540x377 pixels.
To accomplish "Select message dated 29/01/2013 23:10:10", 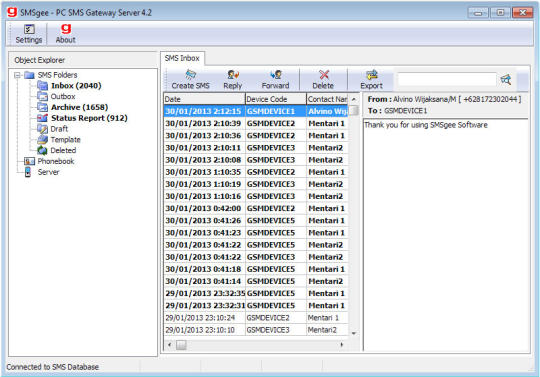I will point(256,330).
